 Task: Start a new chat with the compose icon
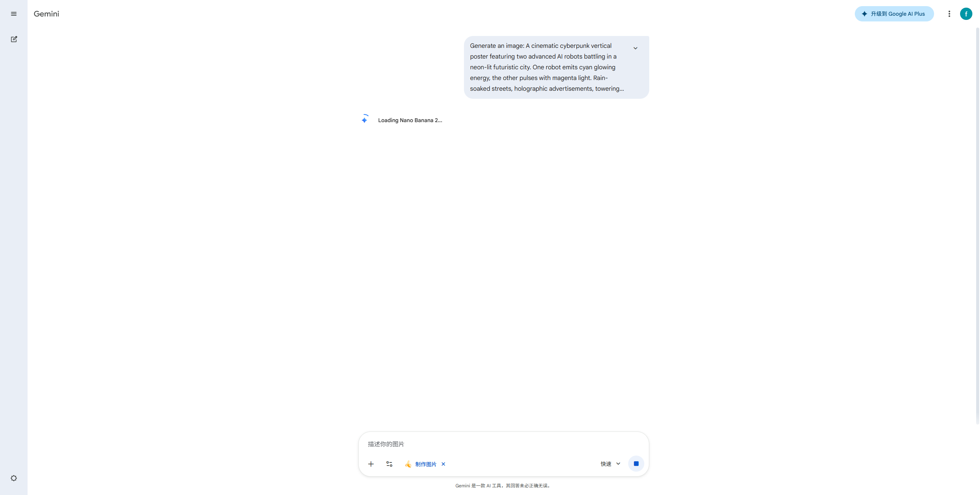14,39
